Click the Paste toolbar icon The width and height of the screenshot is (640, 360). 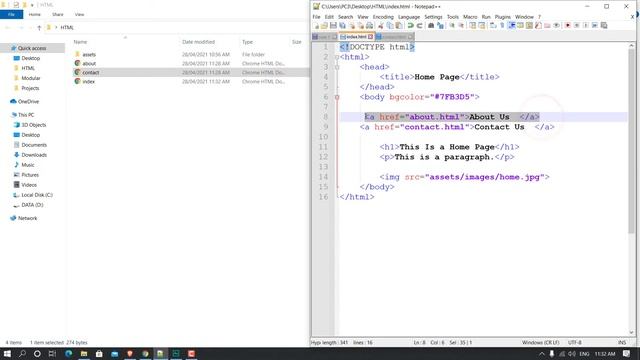tap(399, 25)
